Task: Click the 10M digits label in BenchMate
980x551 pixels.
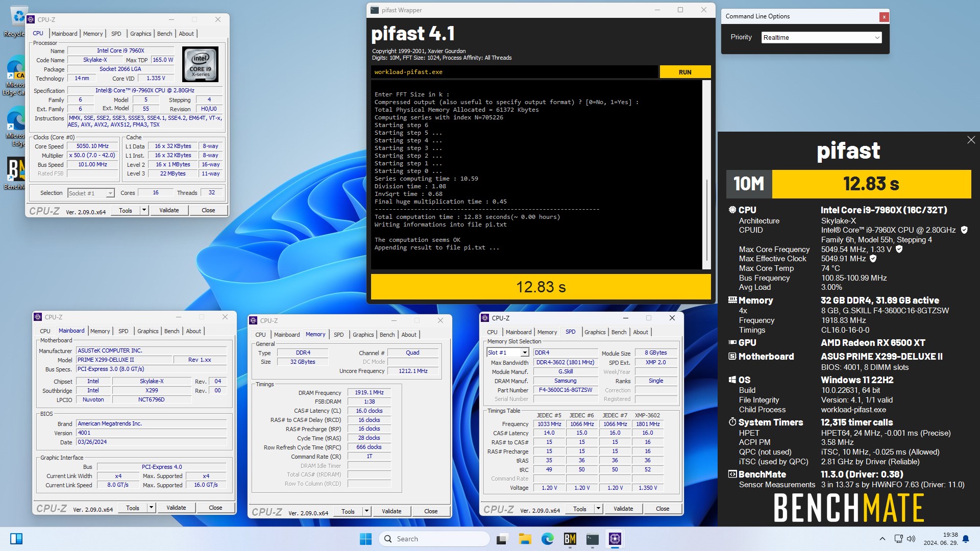Action: [749, 184]
